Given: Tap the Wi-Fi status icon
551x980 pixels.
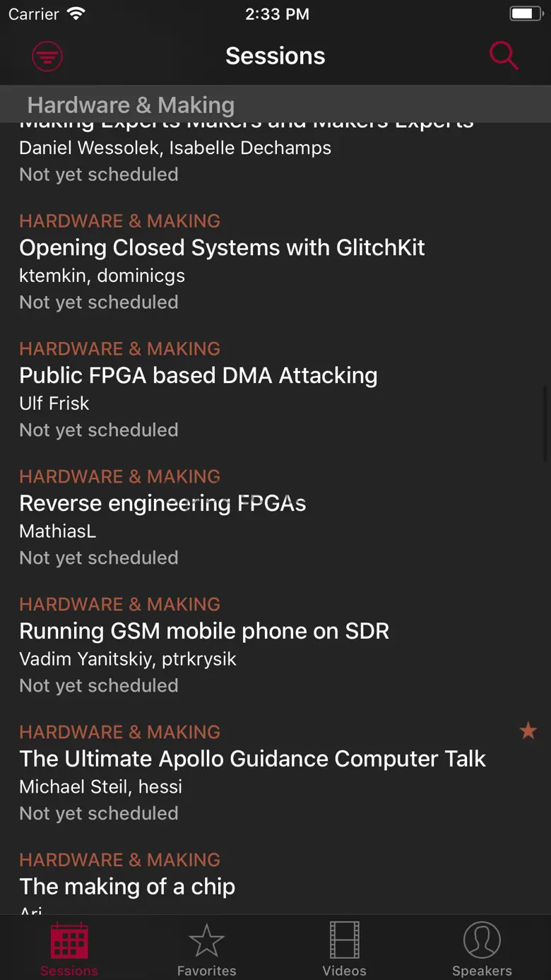Looking at the screenshot, I should tap(75, 14).
